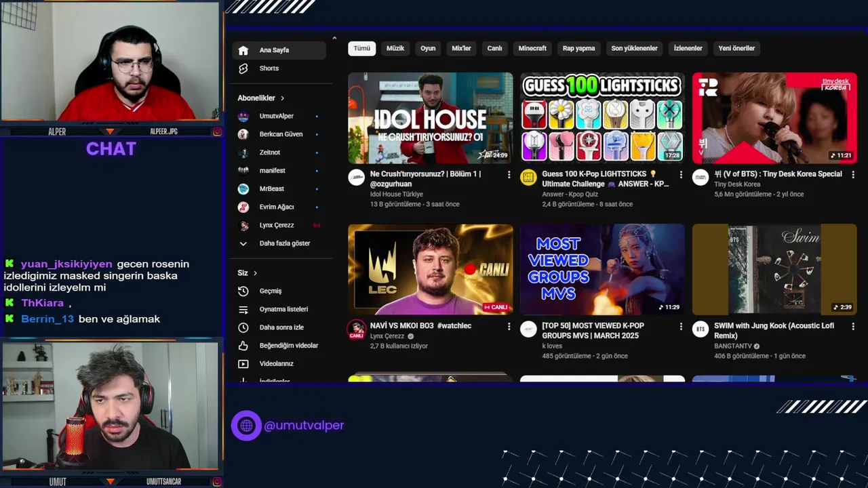Select the Son yüklenenler filter chip
Image resolution: width=868 pixels, height=488 pixels.
click(x=635, y=49)
